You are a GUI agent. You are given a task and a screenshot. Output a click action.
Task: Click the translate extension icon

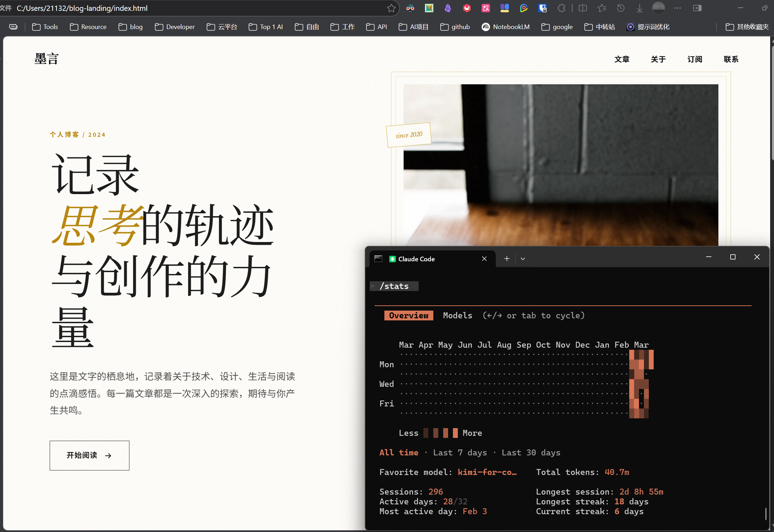[486, 8]
